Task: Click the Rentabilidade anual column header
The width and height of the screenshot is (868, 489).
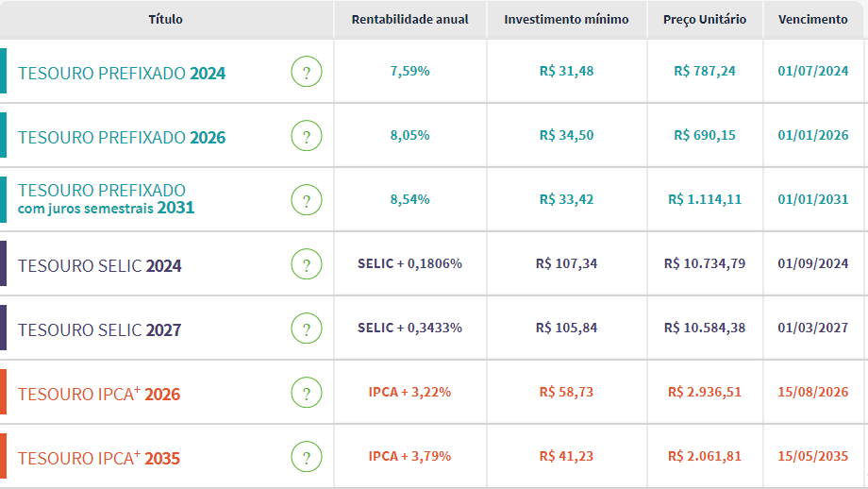Action: 410,20
